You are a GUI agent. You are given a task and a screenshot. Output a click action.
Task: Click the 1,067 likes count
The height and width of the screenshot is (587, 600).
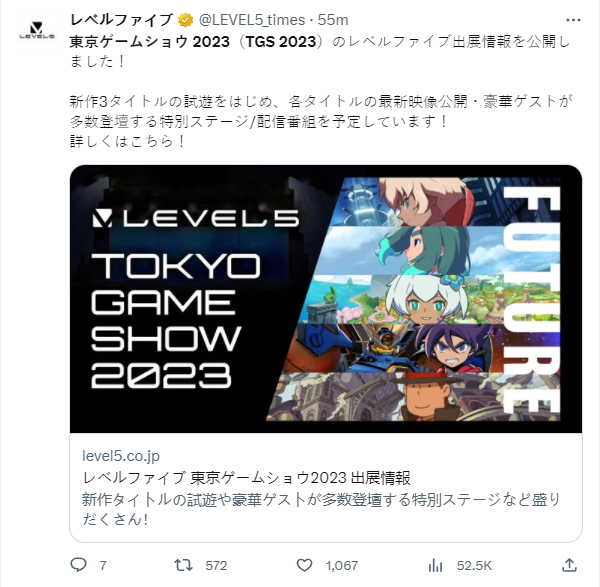coord(342,566)
